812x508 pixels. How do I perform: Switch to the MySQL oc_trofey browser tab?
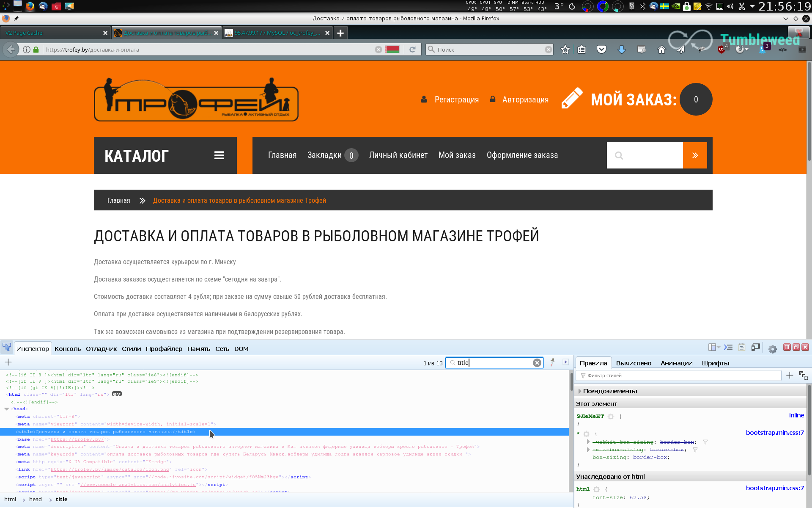(x=277, y=33)
